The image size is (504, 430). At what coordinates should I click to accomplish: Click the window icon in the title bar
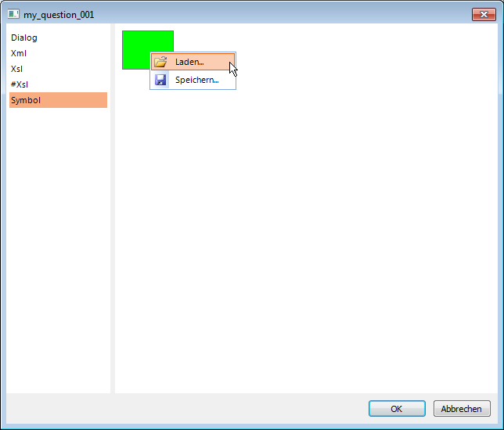[x=13, y=14]
